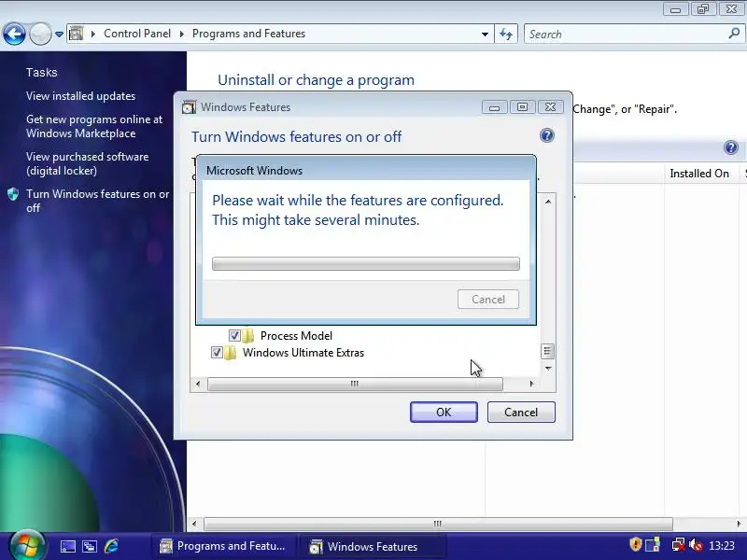The width and height of the screenshot is (747, 560).
Task: Focus the Search input field
Action: 624,35
